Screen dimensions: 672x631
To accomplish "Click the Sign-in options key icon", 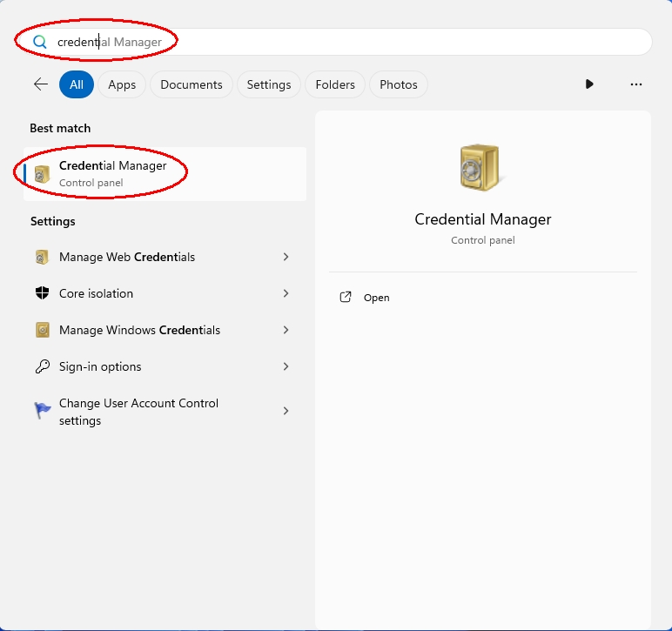I will [x=42, y=366].
